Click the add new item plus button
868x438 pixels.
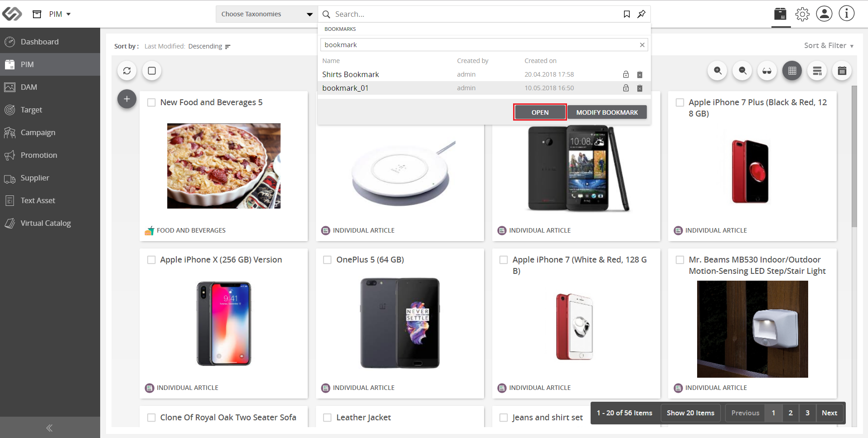pos(127,99)
